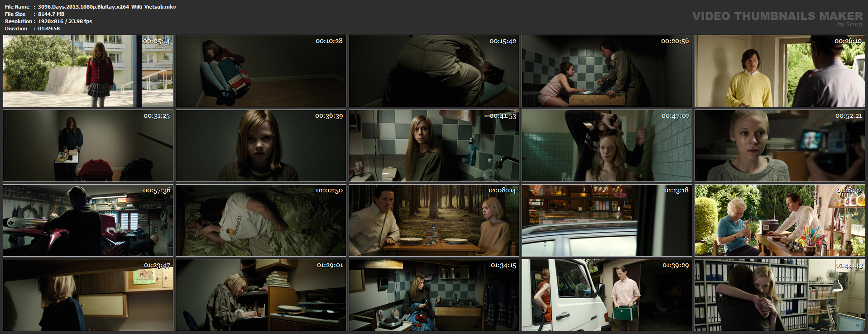
Task: Select the 01:08:04 dinner table thumbnail
Action: 434,220
